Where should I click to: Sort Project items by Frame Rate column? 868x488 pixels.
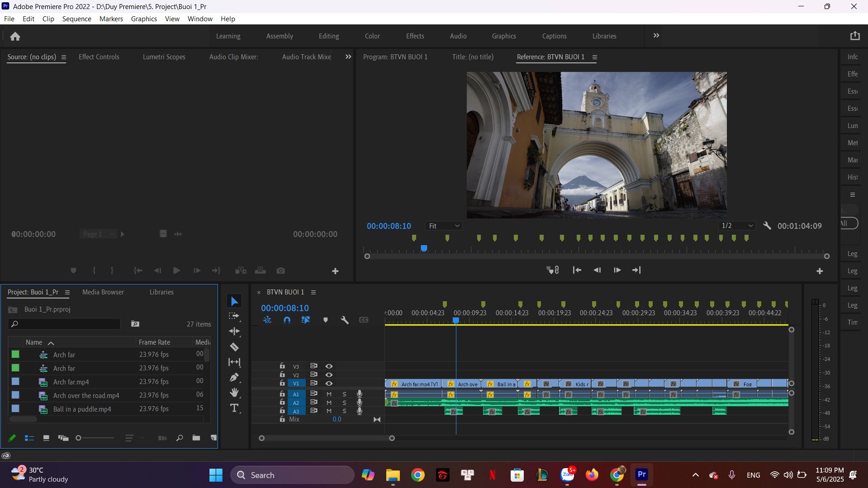pos(154,342)
